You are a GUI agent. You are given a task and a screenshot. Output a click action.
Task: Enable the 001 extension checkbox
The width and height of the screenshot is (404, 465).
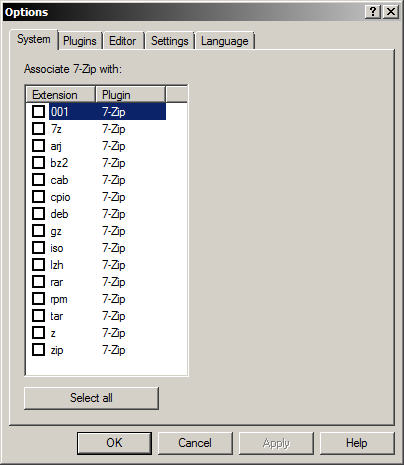[x=38, y=111]
